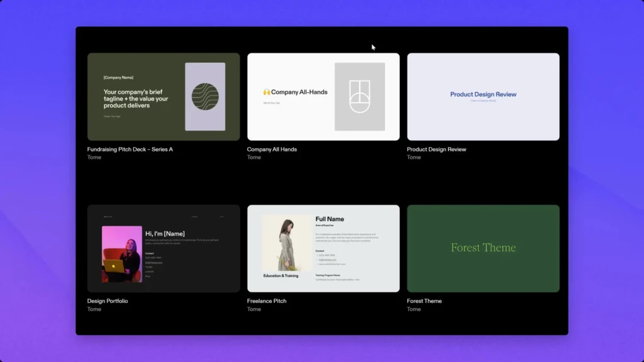The height and width of the screenshot is (362, 644).
Task: Click the wavy circle logo graphic
Action: coord(206,96)
